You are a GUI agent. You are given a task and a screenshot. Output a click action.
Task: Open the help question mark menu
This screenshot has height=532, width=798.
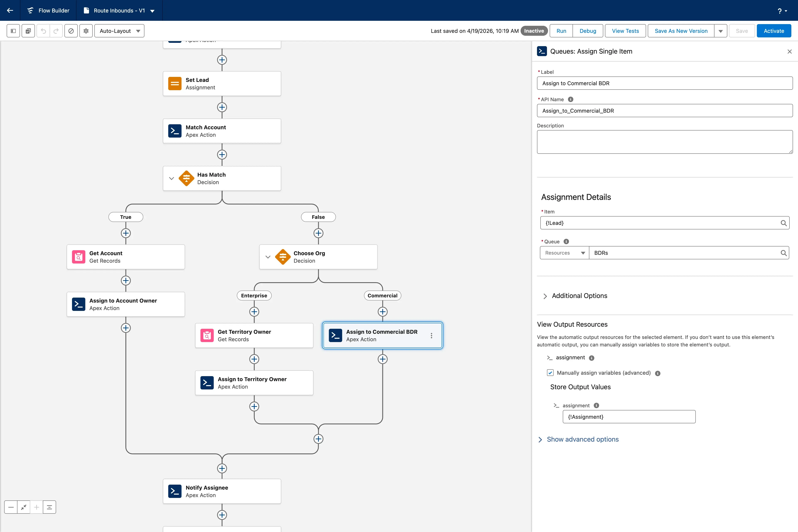point(782,11)
